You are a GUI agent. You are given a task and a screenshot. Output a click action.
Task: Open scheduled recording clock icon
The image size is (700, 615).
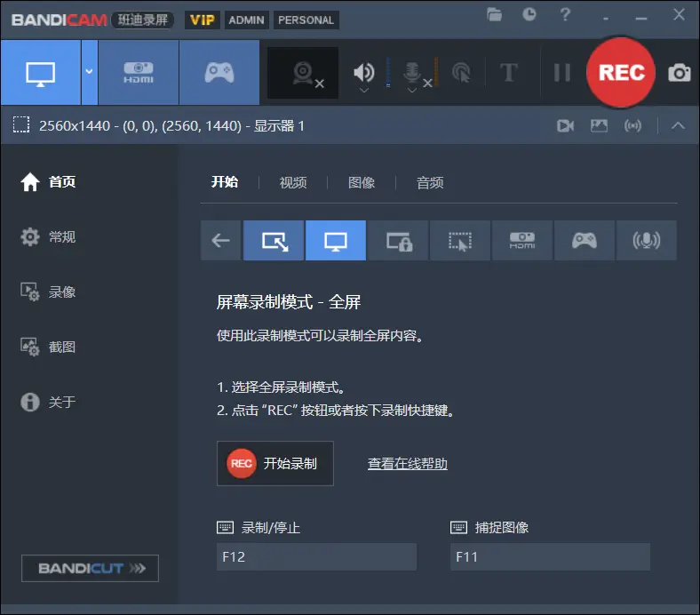coord(529,14)
